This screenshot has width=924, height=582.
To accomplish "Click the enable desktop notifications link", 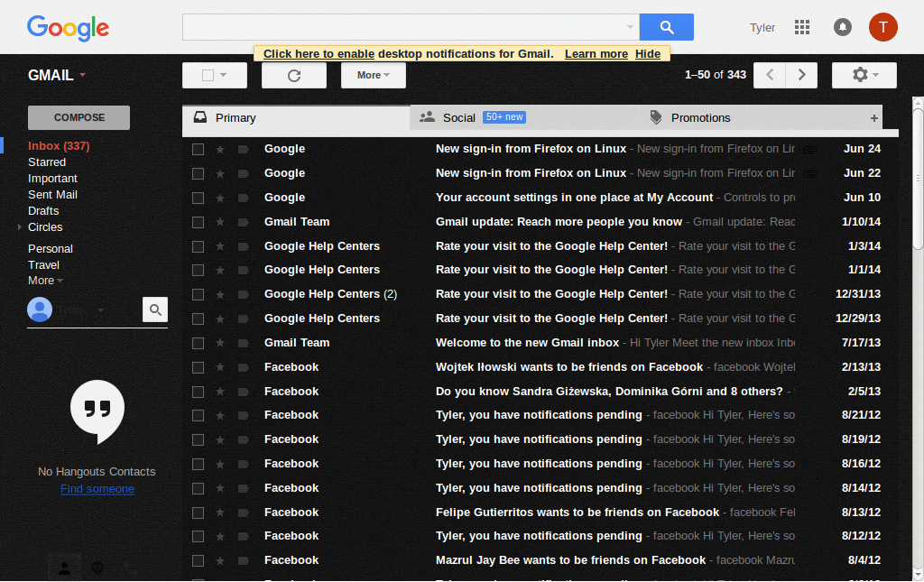I will [x=319, y=54].
